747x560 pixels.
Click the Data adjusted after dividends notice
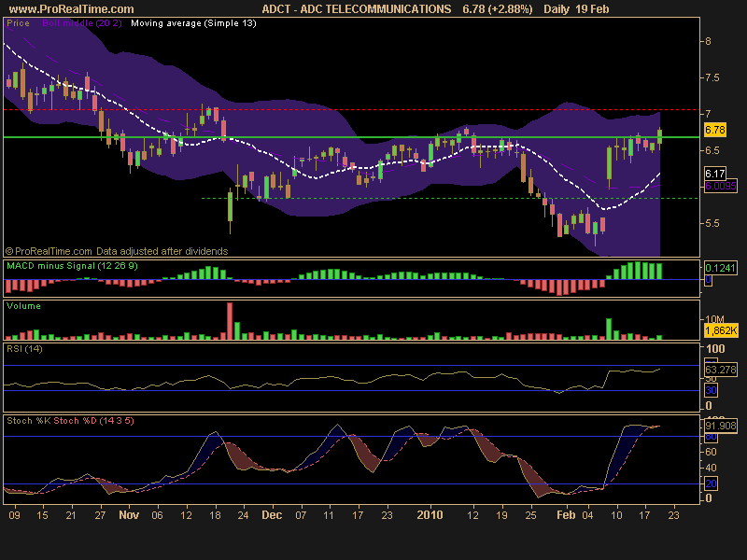162,251
